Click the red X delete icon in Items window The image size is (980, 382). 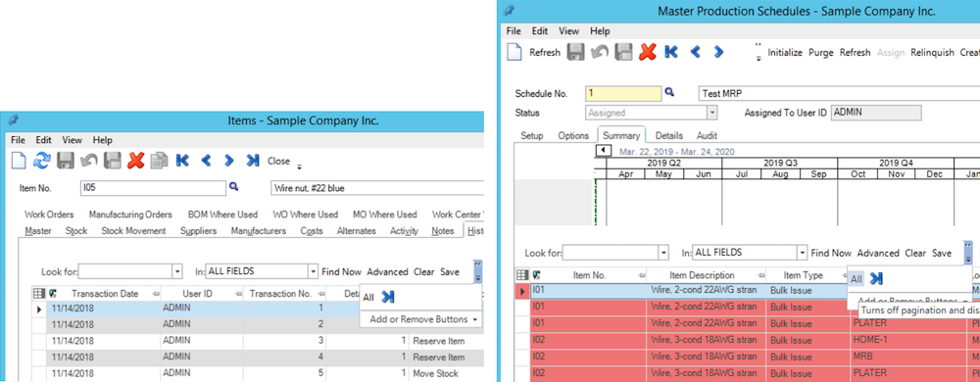(135, 161)
